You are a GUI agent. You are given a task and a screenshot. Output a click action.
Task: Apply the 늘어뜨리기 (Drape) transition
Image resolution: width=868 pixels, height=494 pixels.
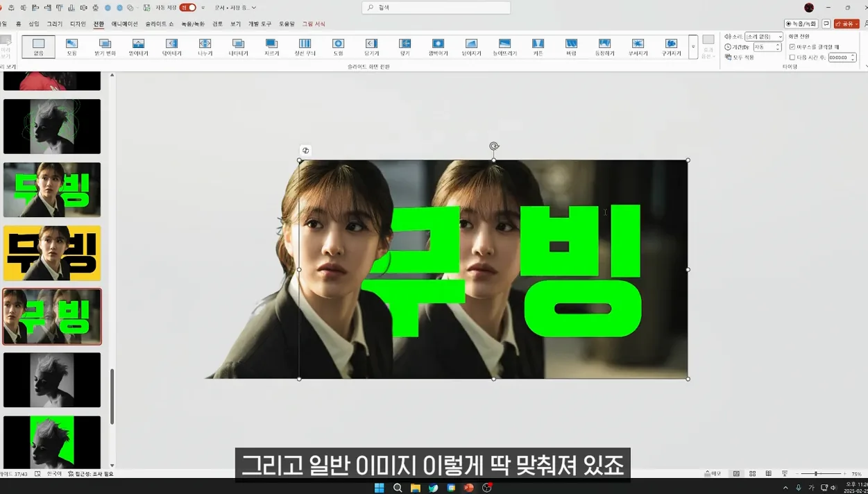click(504, 46)
